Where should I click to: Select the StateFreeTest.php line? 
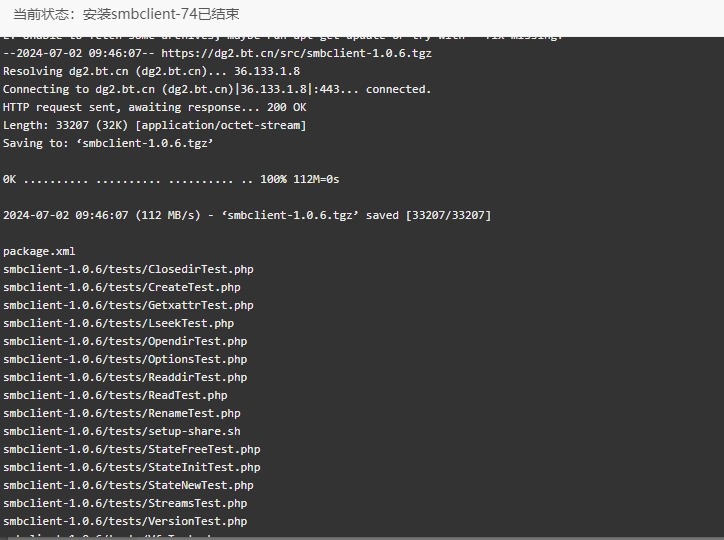(132, 450)
